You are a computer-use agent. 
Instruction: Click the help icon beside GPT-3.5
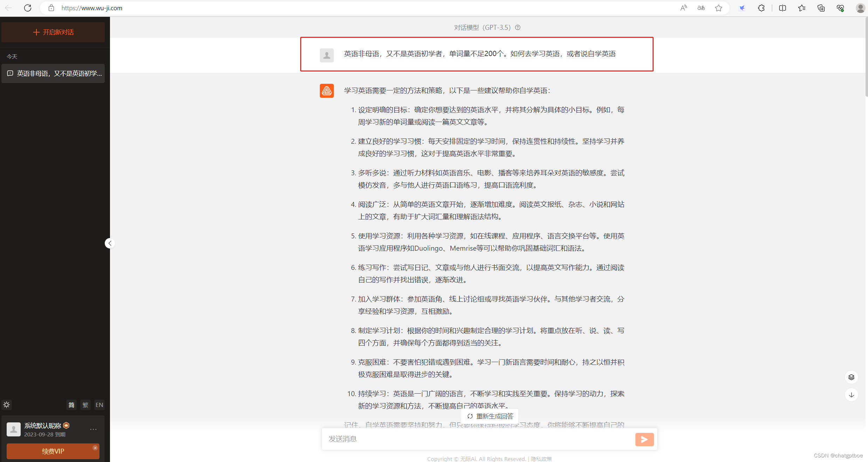coord(518,27)
